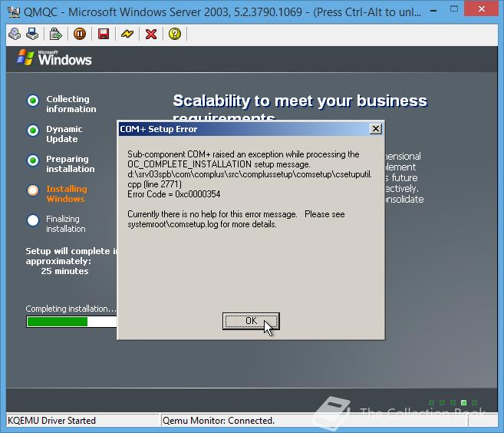
Task: Click the Microsoft Windows logo banner
Action: tap(54, 58)
